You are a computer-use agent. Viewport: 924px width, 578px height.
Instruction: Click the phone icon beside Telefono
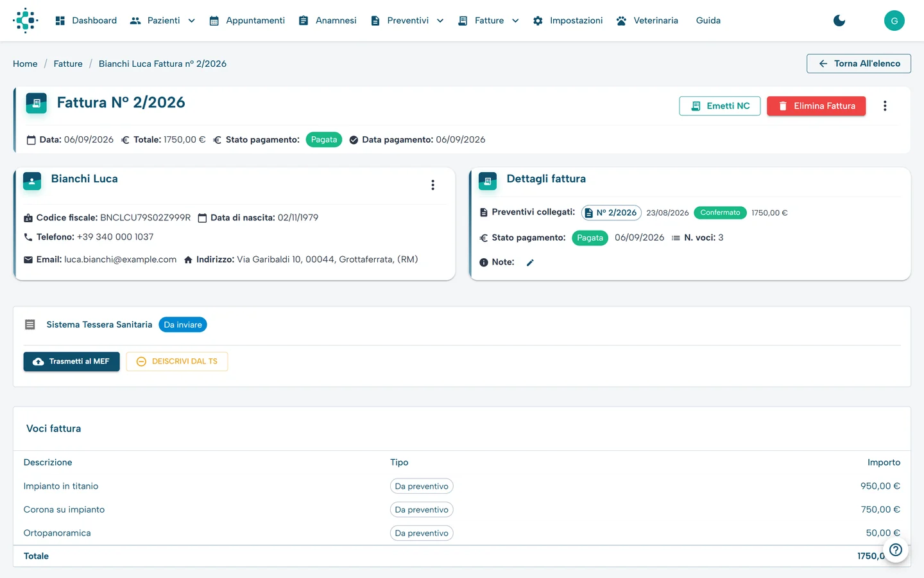coord(28,237)
